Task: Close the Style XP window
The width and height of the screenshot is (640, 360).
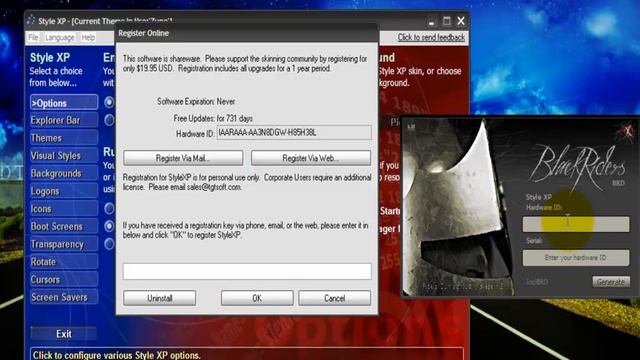Action: pos(461,21)
